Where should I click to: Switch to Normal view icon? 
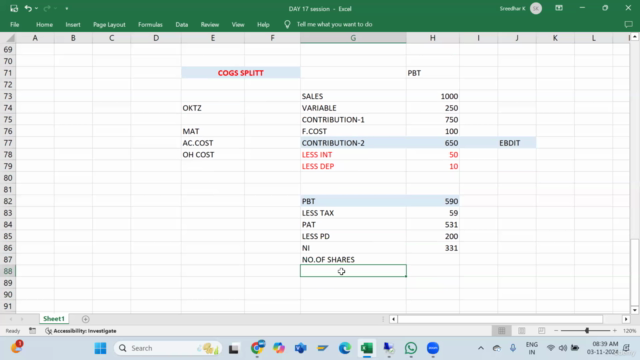click(502, 331)
